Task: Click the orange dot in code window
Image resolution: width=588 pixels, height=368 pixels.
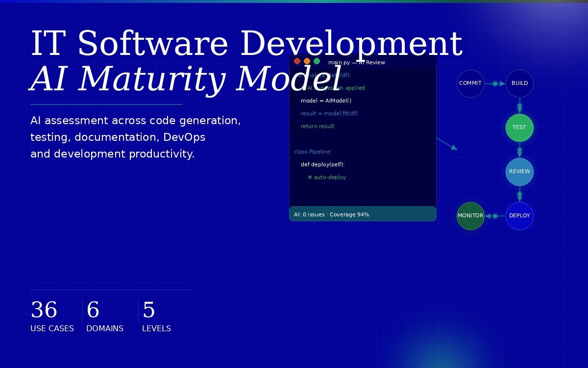Action: (x=307, y=61)
